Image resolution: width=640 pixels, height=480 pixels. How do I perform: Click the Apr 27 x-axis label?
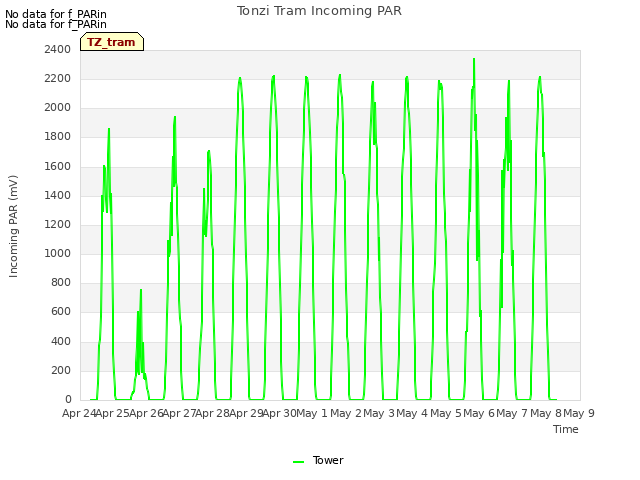tap(180, 413)
